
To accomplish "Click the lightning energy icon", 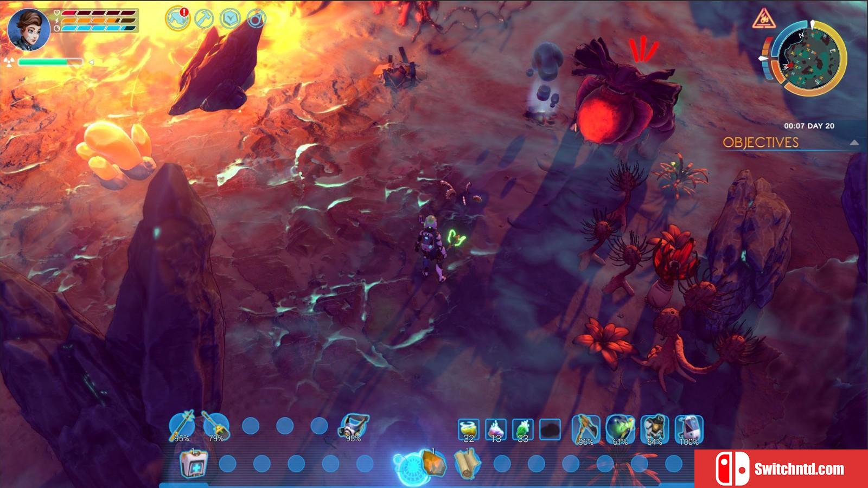I will 57,21.
